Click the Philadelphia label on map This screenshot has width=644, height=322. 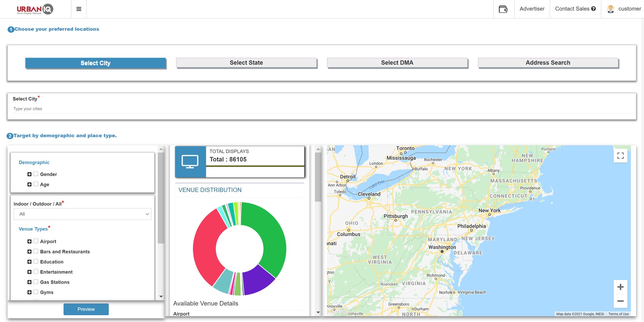(472, 226)
